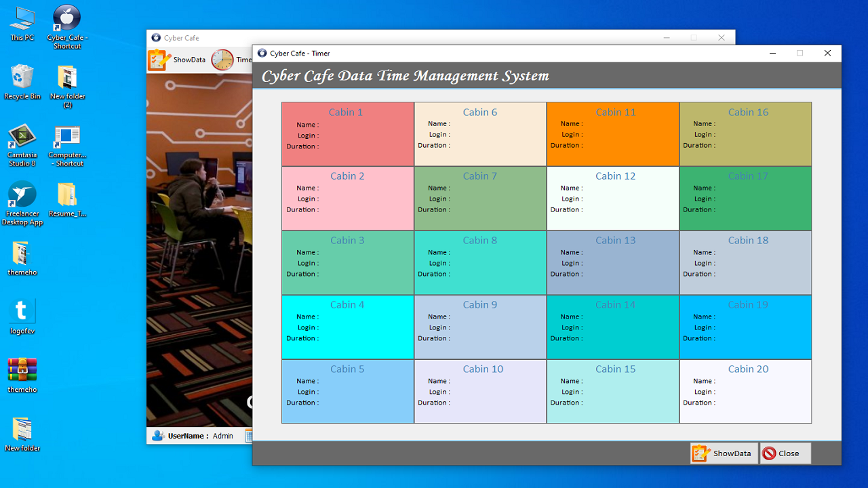Click the Cyber Cafe - Timer title bar icon
This screenshot has height=488, width=868.
(x=262, y=53)
